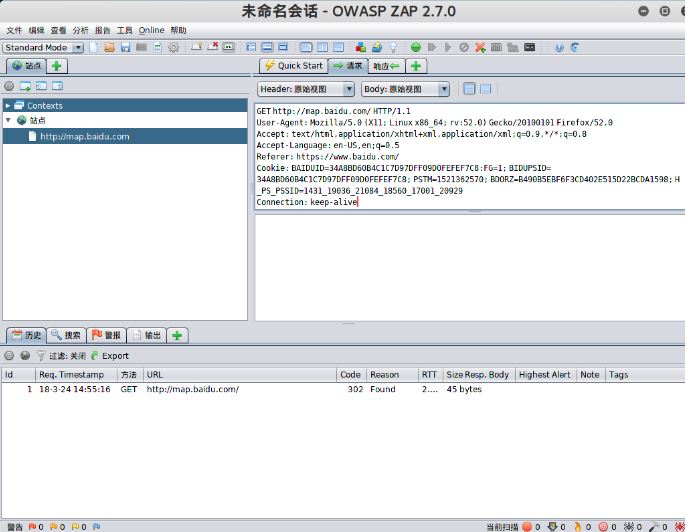Image resolution: width=686 pixels, height=532 pixels.
Task: Switch to the 警报 alerts tab
Action: [x=106, y=336]
